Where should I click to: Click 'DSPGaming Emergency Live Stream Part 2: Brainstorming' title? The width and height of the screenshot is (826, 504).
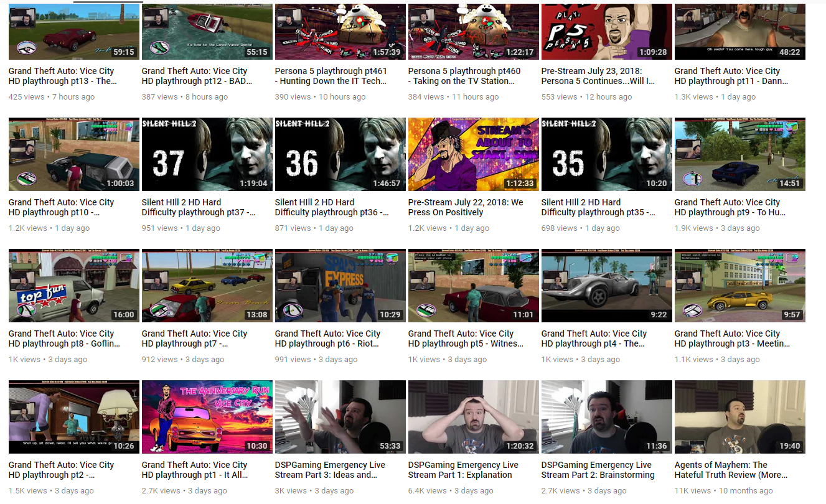[598, 470]
